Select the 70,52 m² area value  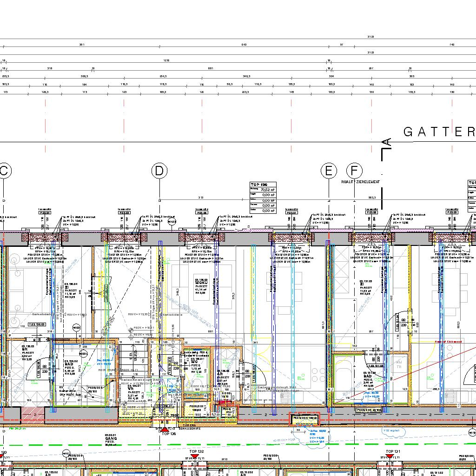pos(268,190)
